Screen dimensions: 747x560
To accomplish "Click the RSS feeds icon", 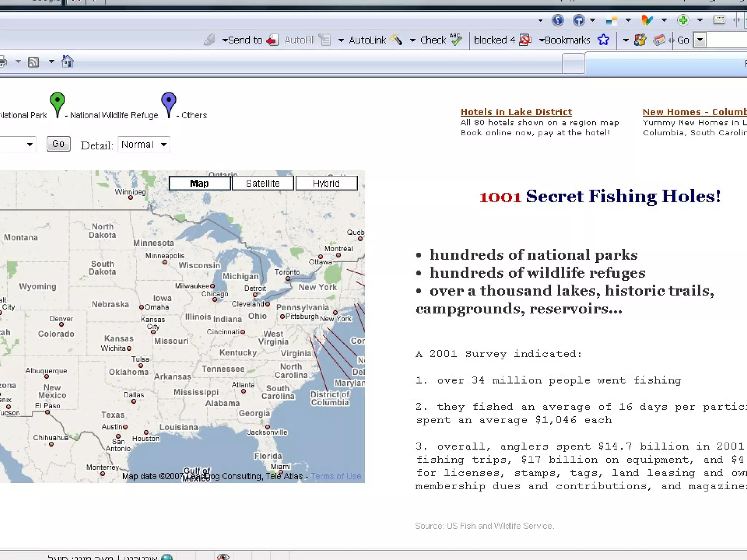I will [x=34, y=62].
